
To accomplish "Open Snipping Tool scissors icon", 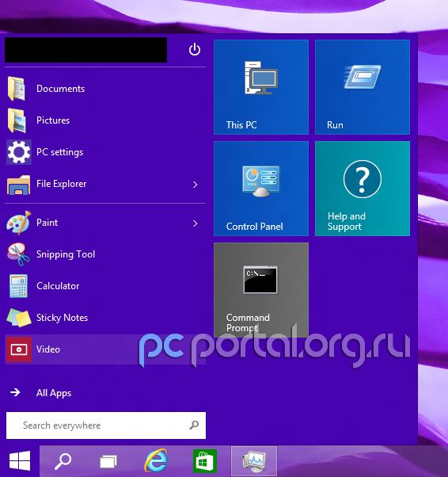I will [x=18, y=254].
